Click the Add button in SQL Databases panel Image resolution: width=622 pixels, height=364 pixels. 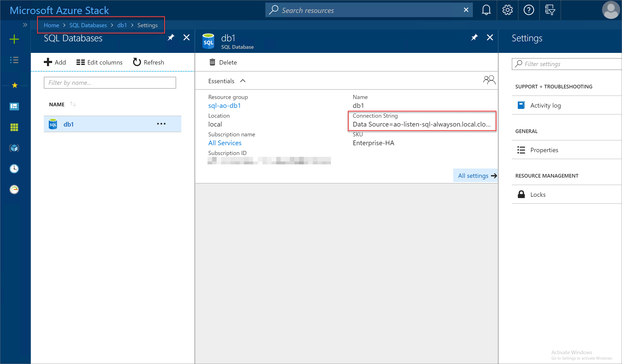coord(56,62)
